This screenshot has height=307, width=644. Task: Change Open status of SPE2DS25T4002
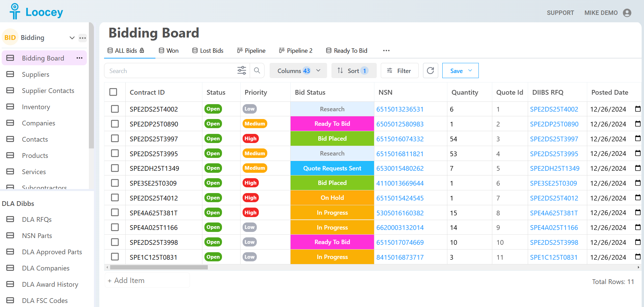click(x=213, y=109)
